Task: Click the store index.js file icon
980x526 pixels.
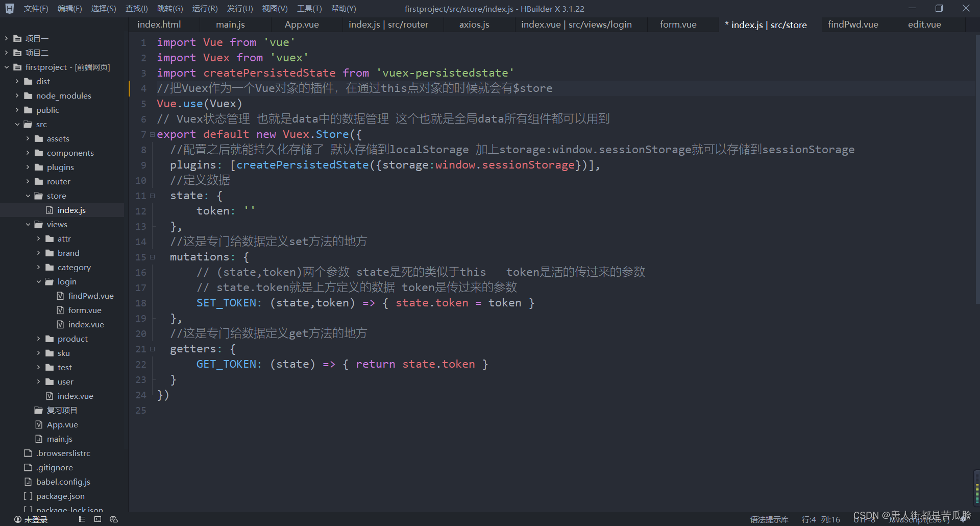Action: 50,210
